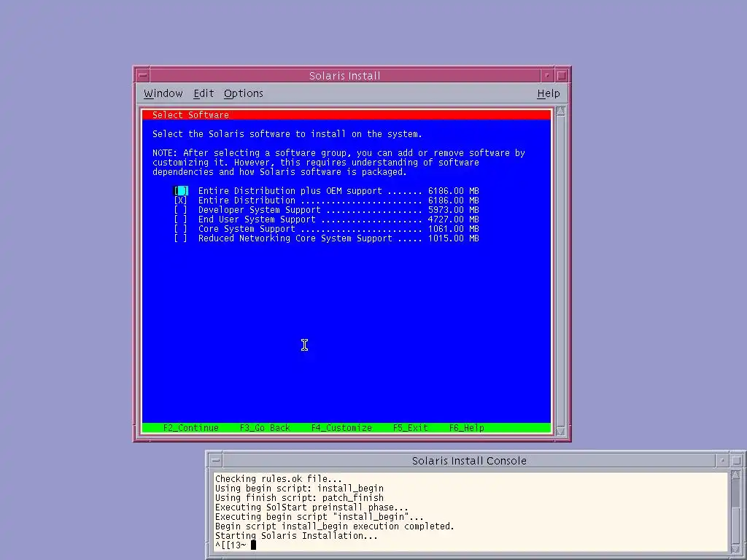The height and width of the screenshot is (560, 747).
Task: Check Reduced Networking Core System Support
Action: click(x=181, y=238)
